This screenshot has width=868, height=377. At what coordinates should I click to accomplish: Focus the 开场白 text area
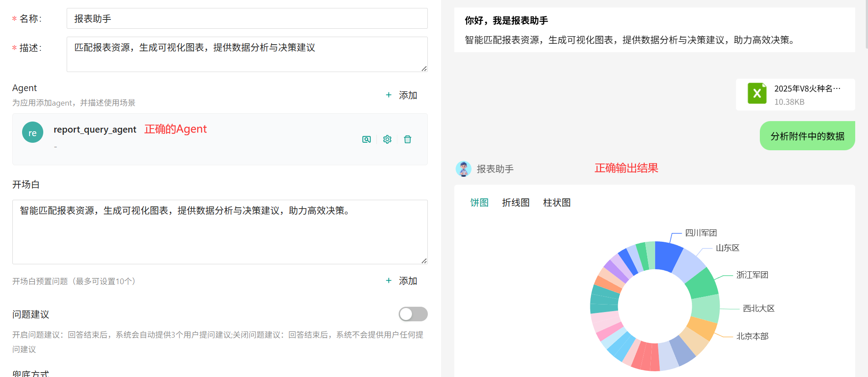tap(220, 232)
